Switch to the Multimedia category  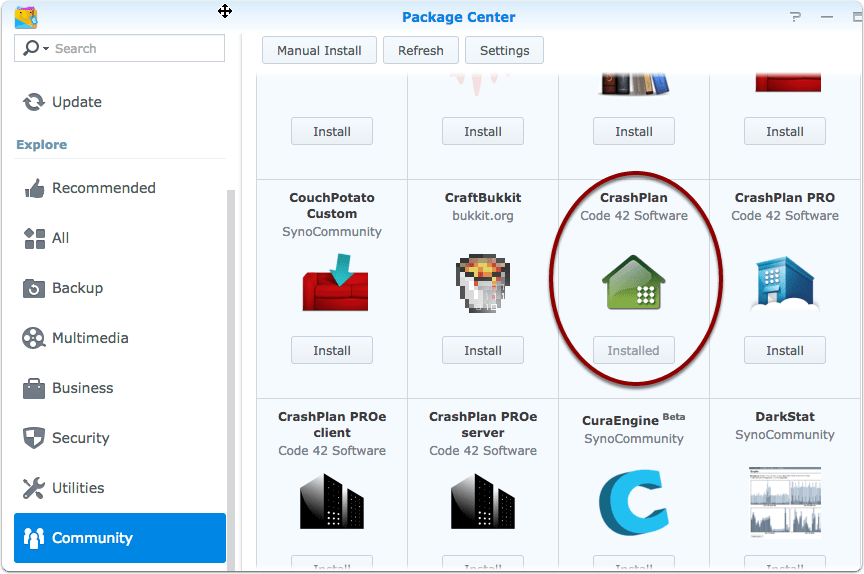(90, 338)
